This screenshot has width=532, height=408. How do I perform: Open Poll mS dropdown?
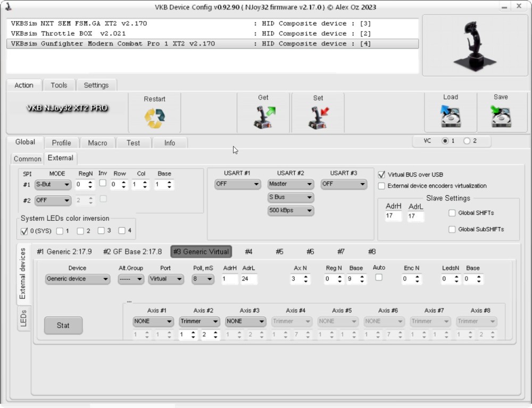click(x=203, y=279)
